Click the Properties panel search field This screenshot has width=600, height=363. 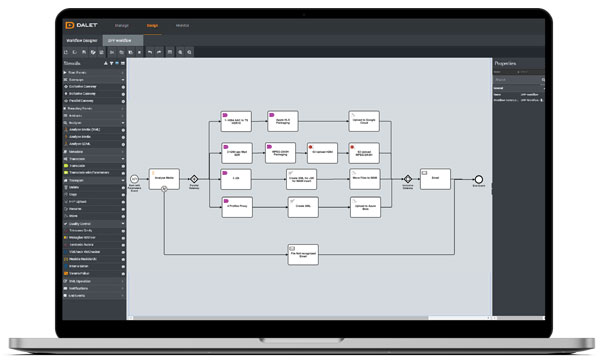pos(518,80)
